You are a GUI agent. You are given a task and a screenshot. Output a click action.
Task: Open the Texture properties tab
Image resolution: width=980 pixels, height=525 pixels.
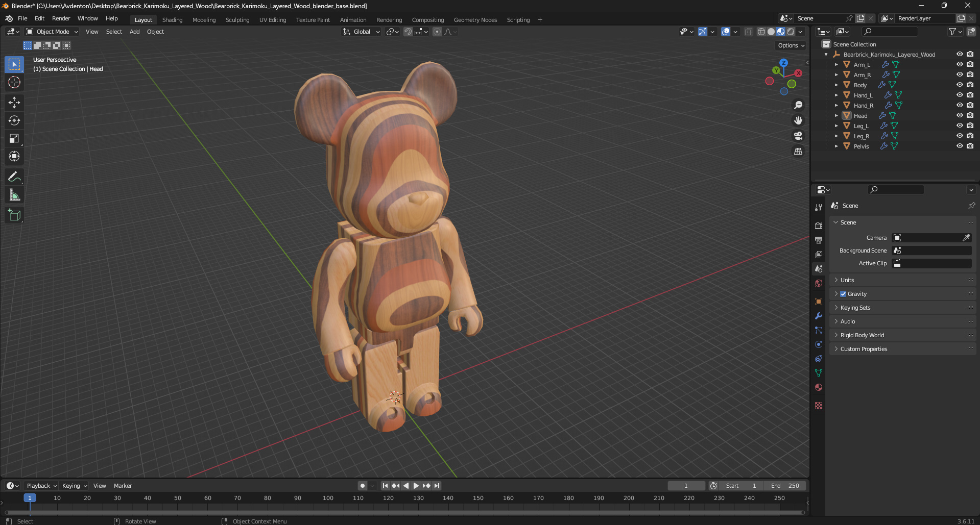tap(819, 406)
